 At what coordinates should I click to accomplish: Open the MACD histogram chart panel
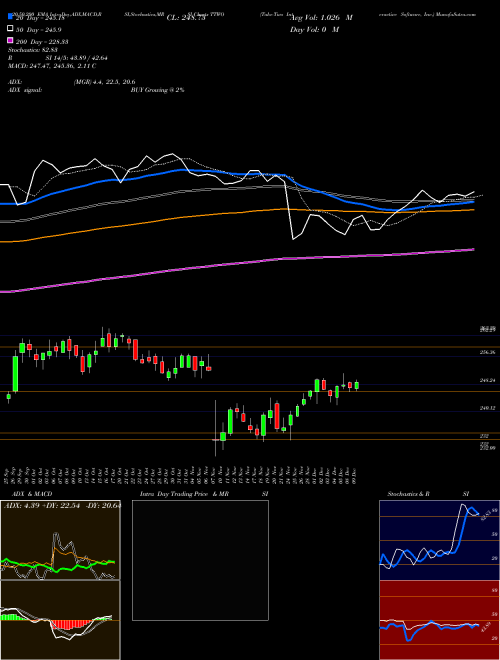tap(60, 620)
